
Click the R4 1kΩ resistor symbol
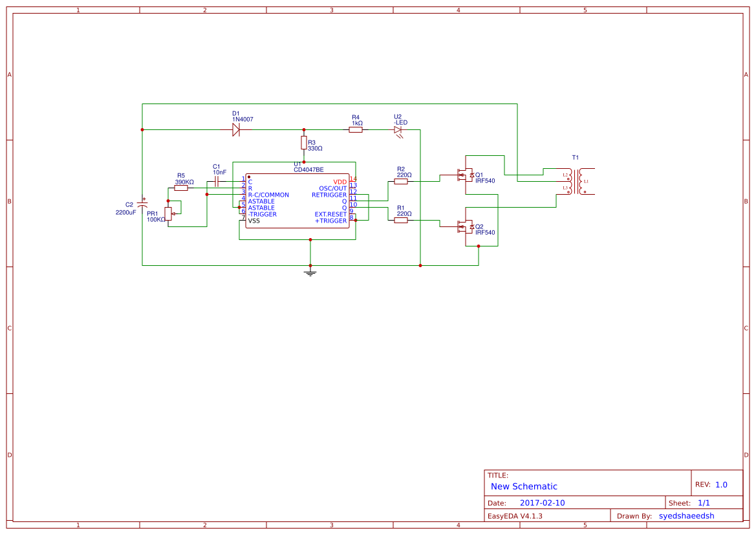[355, 129]
